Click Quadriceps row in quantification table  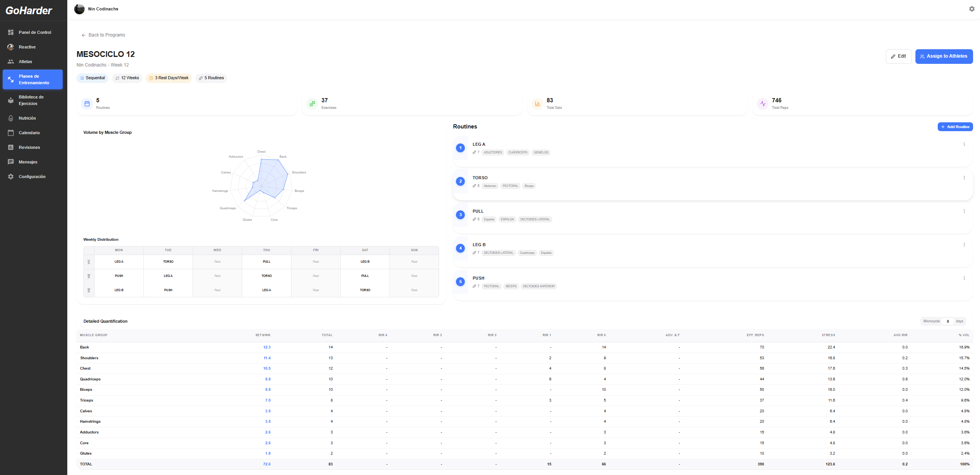525,379
